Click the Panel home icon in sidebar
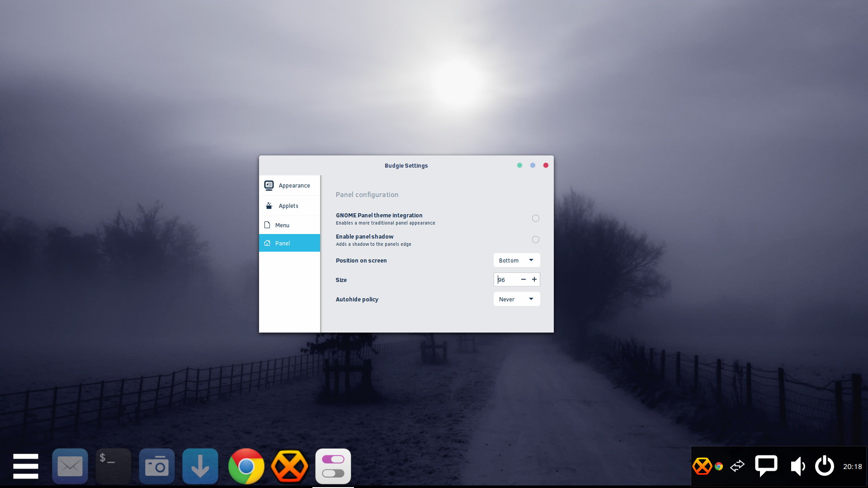The width and height of the screenshot is (868, 488). click(x=267, y=243)
